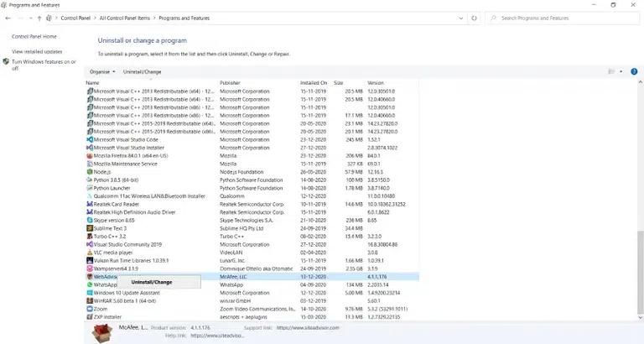Click the 'Zoom Video Communications' publisher cell
Image resolution: width=644 pixels, height=344 pixels.
tap(257, 309)
